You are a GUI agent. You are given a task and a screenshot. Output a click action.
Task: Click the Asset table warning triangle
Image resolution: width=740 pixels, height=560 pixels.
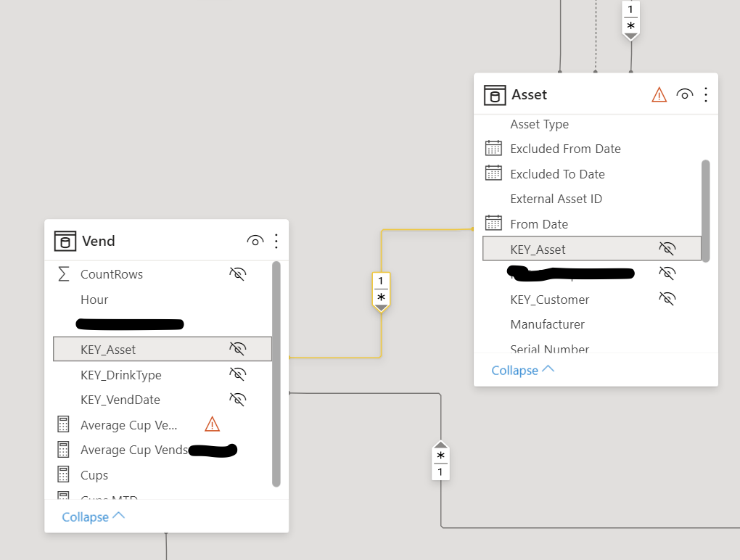point(659,95)
